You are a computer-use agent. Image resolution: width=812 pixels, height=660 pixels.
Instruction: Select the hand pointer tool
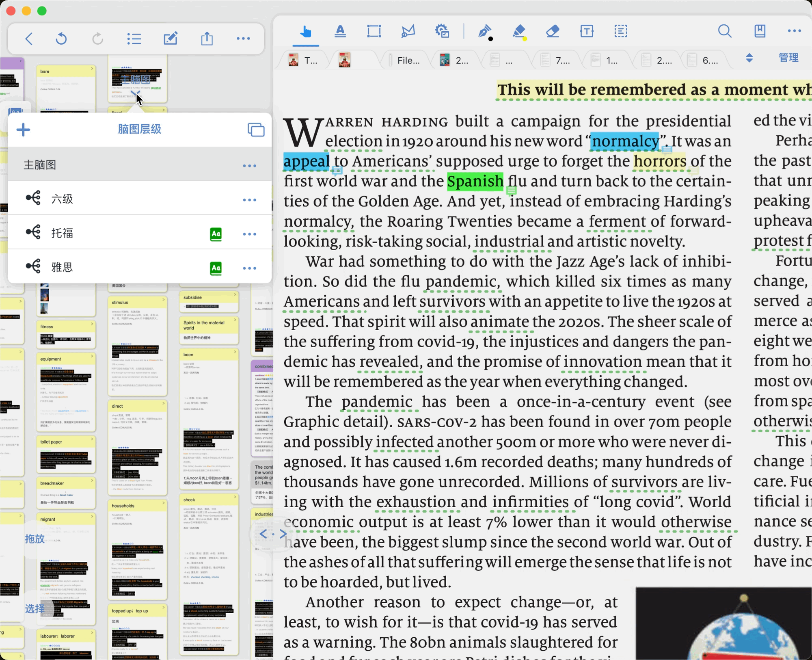[x=306, y=31]
